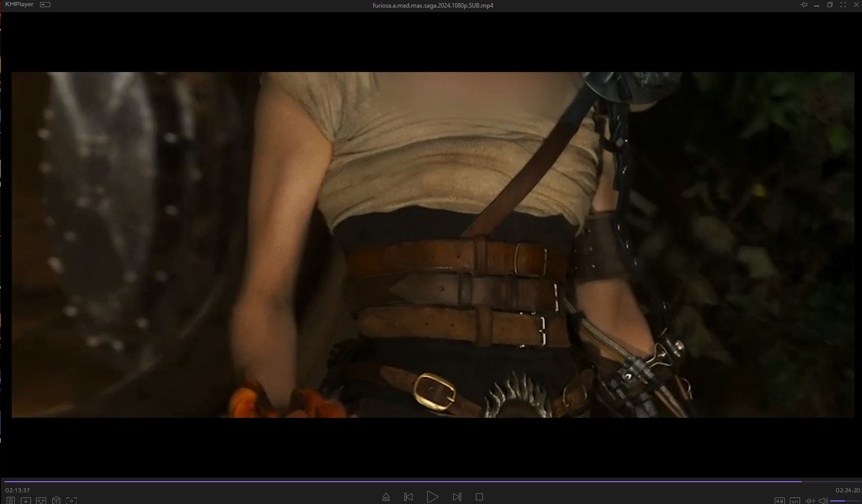Expand the compact mode menu beside KMPlayer
This screenshot has width=862, height=504.
pyautogui.click(x=45, y=5)
